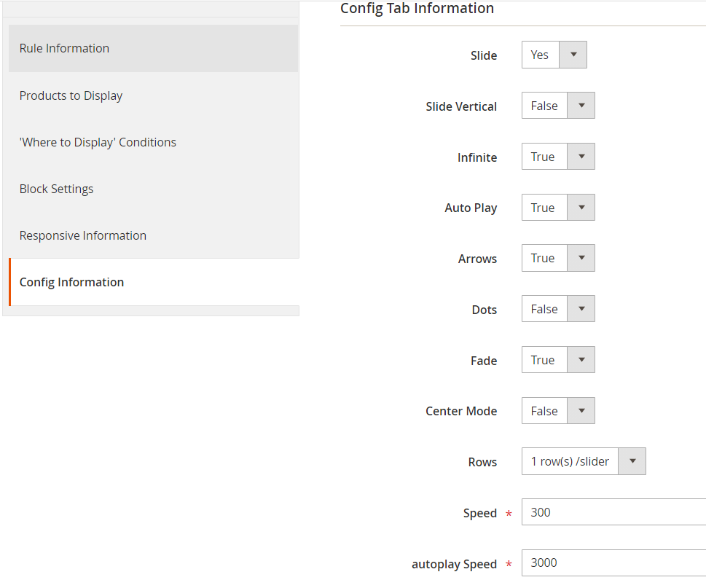Click the Speed input field

point(613,512)
